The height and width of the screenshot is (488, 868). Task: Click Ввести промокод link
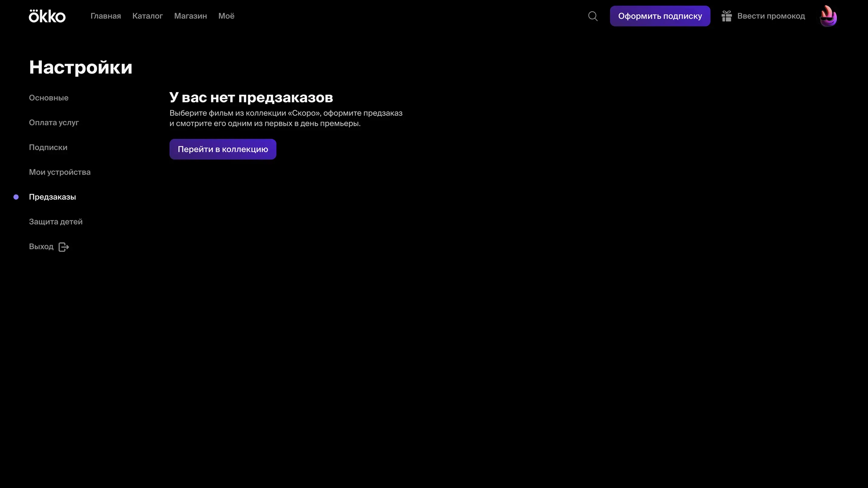point(771,16)
